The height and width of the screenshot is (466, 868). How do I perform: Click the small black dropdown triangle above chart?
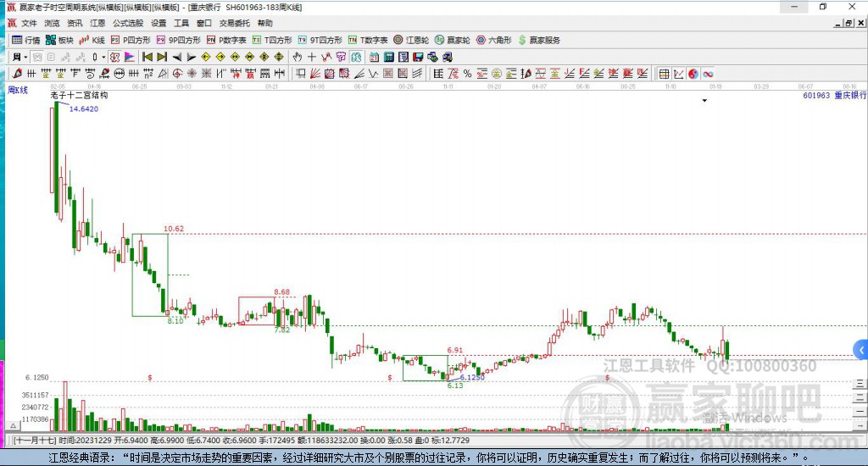pos(704,100)
